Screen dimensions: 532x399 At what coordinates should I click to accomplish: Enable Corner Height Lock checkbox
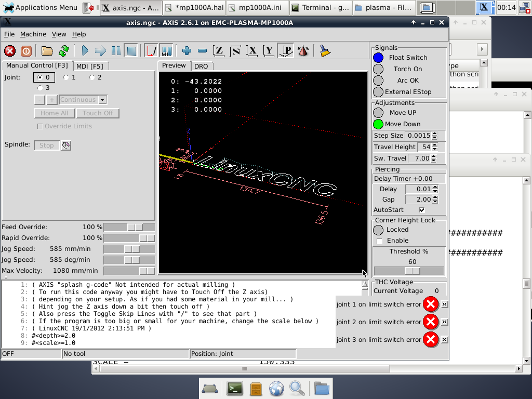coord(380,241)
